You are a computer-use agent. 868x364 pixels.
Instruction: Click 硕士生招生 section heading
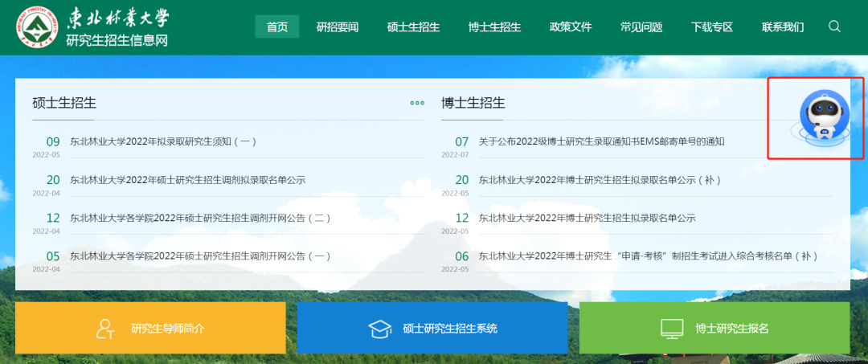pos(64,103)
